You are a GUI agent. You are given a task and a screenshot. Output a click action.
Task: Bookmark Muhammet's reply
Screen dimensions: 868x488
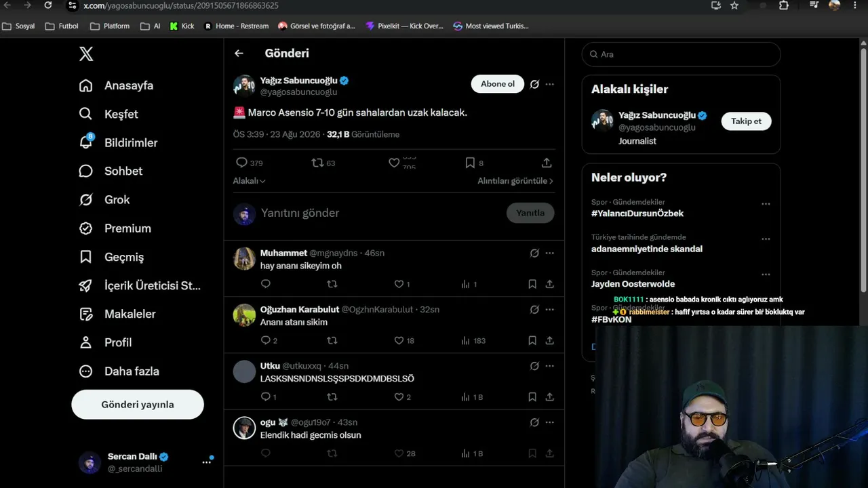(532, 284)
